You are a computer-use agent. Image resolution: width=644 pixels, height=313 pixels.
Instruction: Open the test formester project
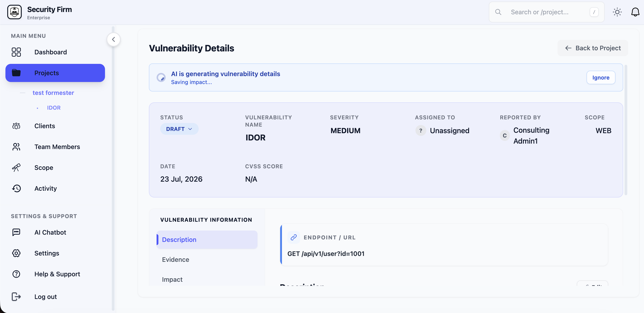53,93
